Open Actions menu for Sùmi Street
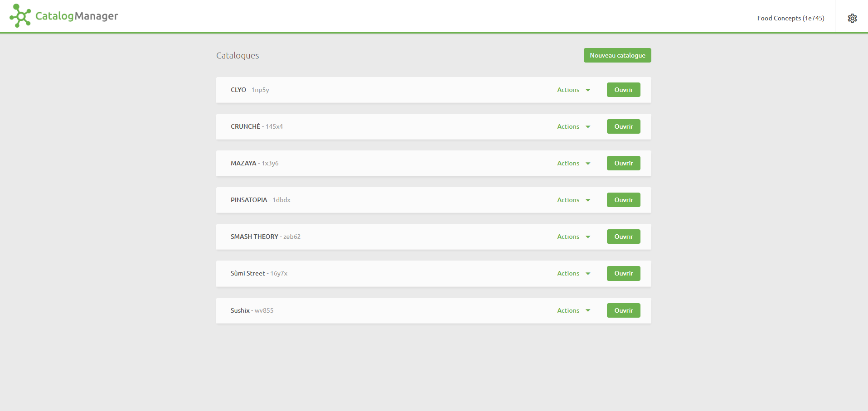This screenshot has height=411, width=868. [573, 273]
